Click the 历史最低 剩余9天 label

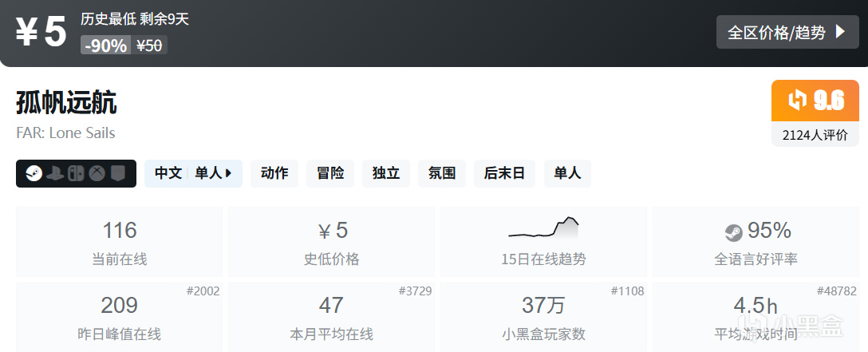click(135, 19)
